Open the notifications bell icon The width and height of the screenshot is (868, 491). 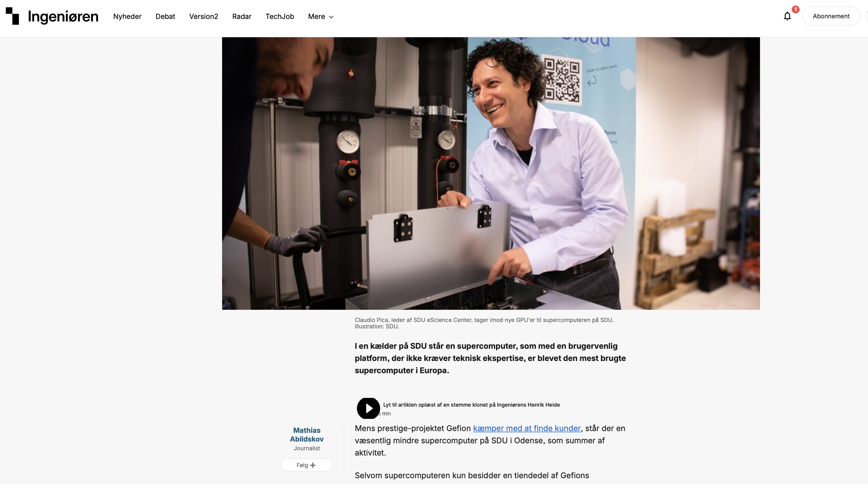click(787, 16)
